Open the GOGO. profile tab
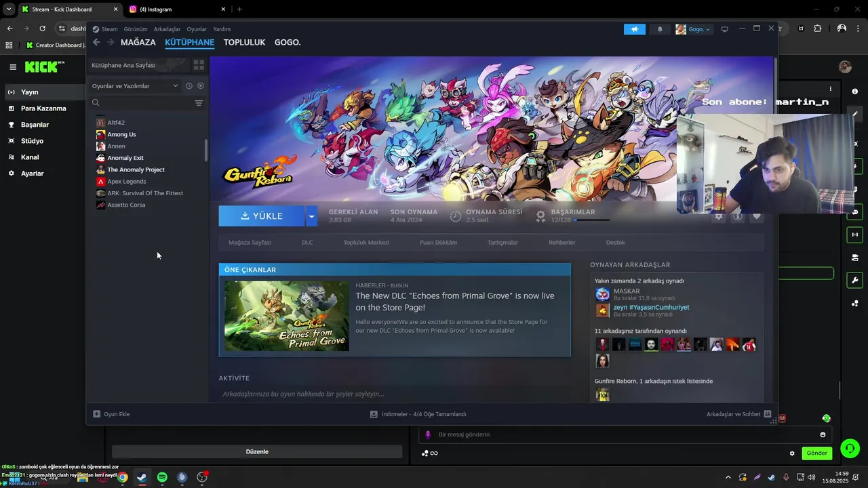 click(288, 42)
